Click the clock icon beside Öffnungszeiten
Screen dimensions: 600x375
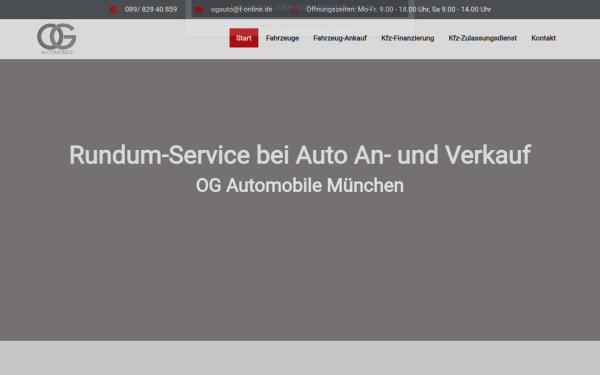[x=294, y=10]
